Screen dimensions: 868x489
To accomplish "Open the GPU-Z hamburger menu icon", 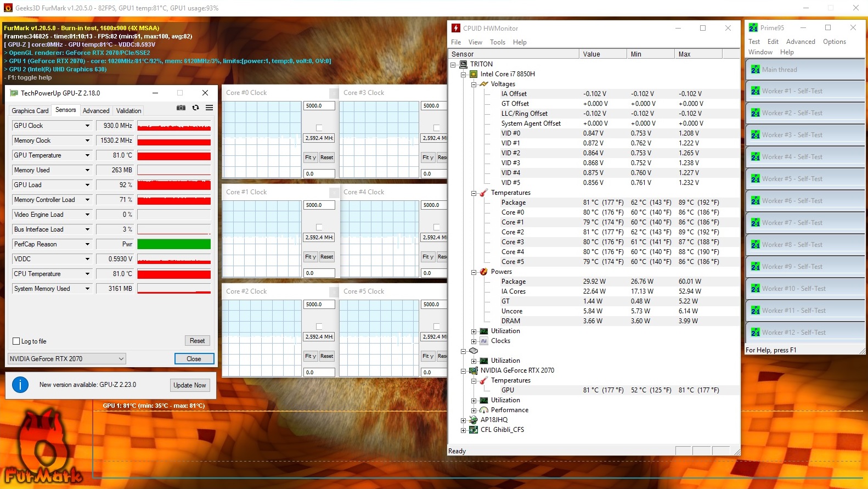I will click(209, 108).
